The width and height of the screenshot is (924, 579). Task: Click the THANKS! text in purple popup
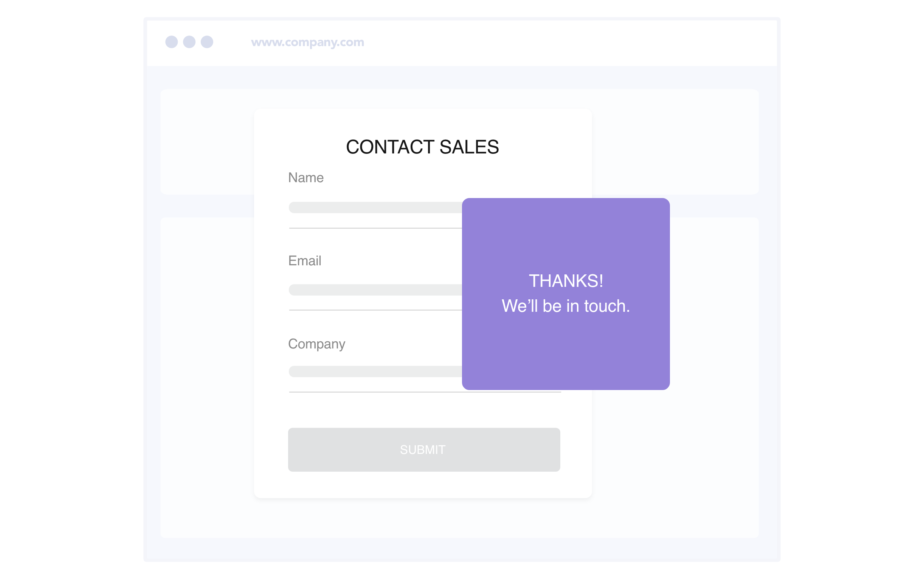[566, 281]
